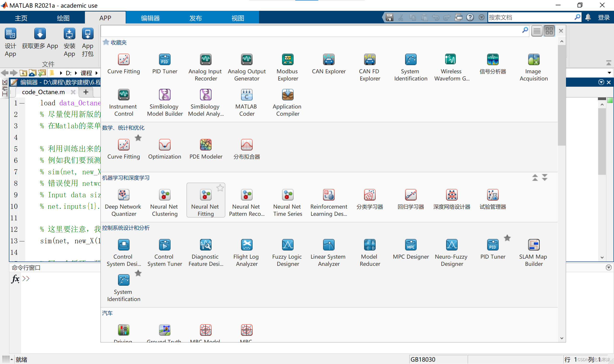Collapse sections with the double up arrow
614x364 pixels.
535,177
